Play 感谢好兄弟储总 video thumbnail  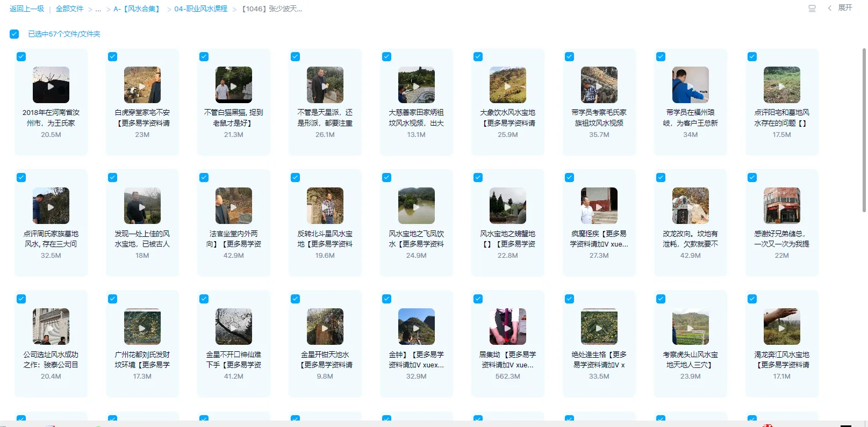pos(782,206)
